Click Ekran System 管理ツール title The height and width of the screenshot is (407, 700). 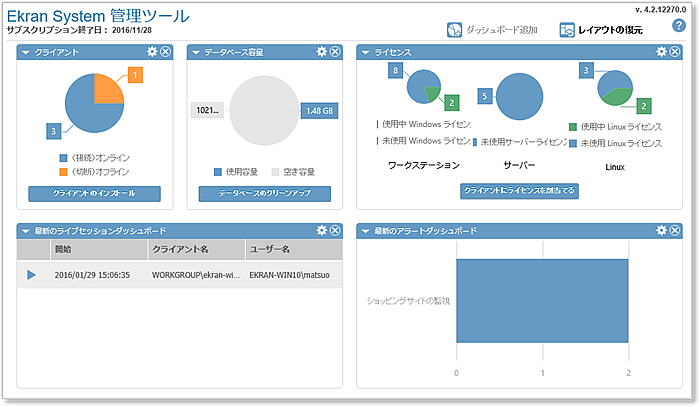98,16
